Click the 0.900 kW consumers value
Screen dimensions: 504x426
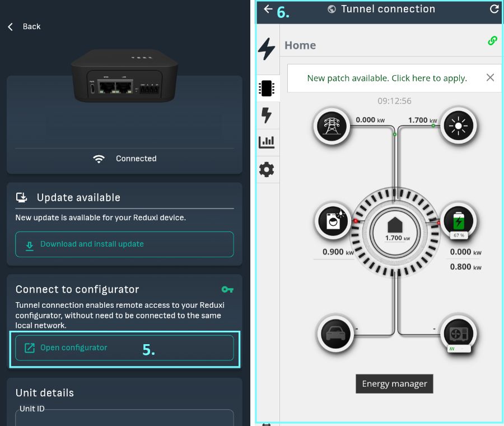tap(338, 252)
